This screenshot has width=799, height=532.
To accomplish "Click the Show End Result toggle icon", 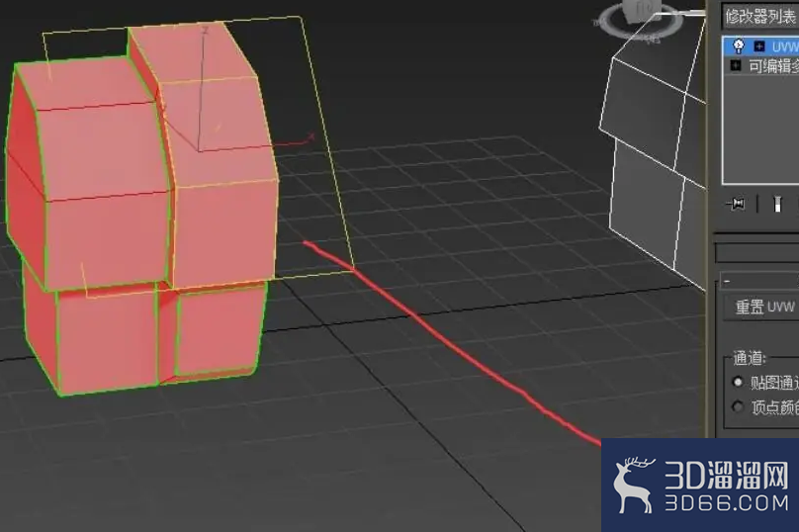I will [777, 204].
